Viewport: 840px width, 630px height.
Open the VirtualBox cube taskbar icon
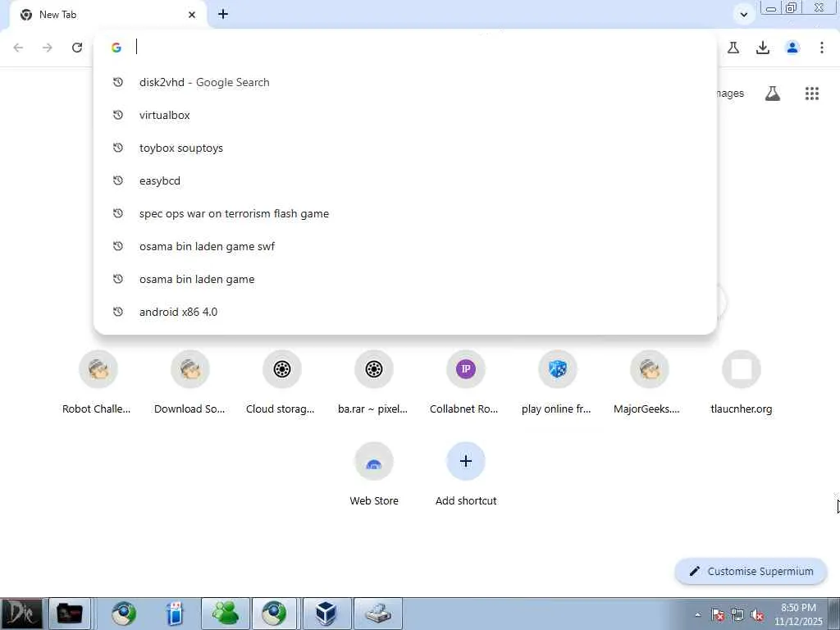(326, 614)
